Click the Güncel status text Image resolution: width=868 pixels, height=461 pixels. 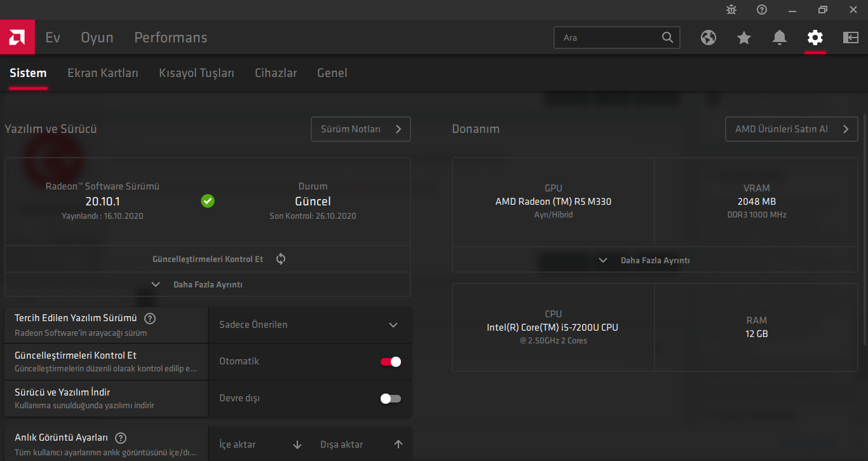[x=313, y=202]
